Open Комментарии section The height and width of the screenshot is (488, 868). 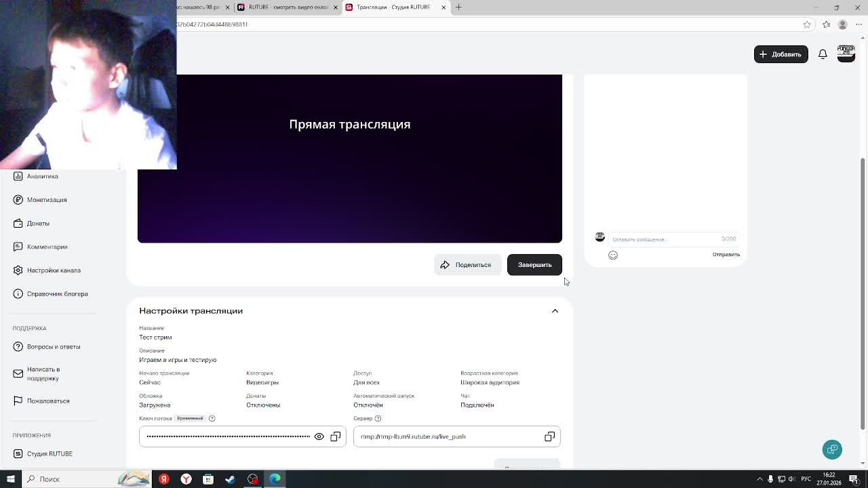[x=47, y=247]
